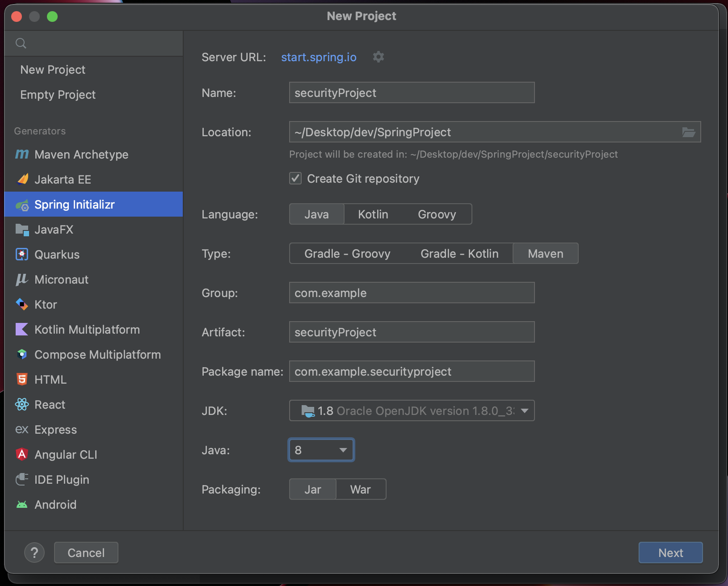Click 'Project will be created in' path text

coord(454,154)
